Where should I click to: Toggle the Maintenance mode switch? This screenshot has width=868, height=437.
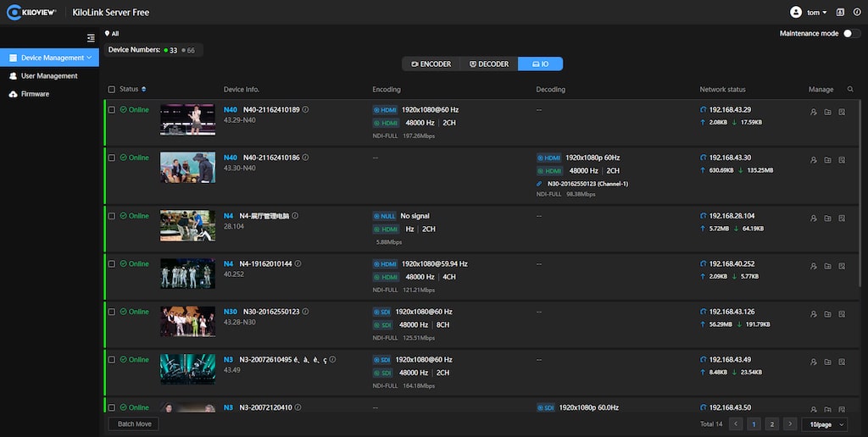[x=851, y=33]
